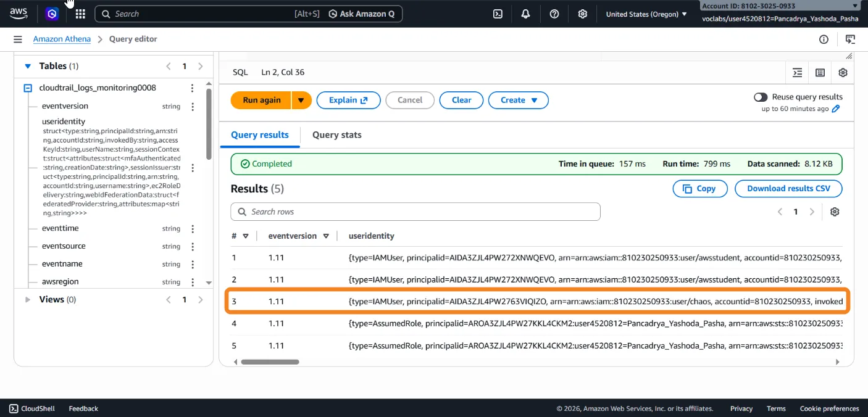Collapse cloudtrail_logs_monitoring0008 table tree
This screenshot has height=417, width=868.
point(28,88)
